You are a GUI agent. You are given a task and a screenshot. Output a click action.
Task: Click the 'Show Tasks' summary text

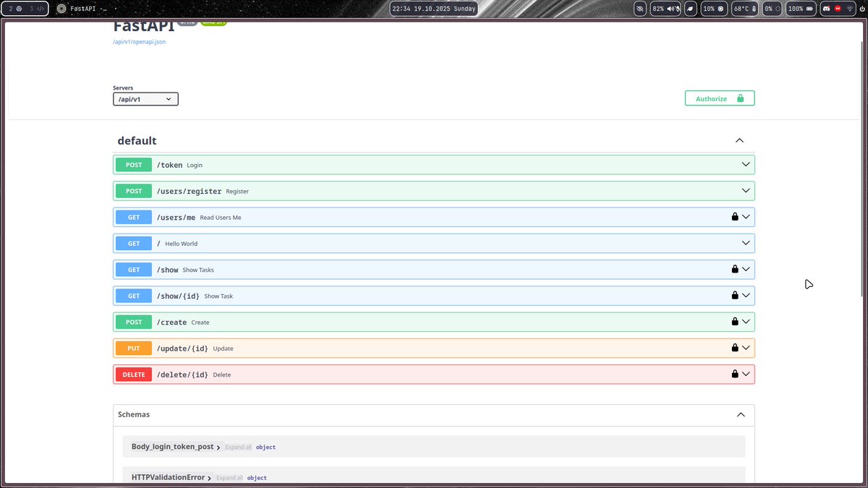198,270
